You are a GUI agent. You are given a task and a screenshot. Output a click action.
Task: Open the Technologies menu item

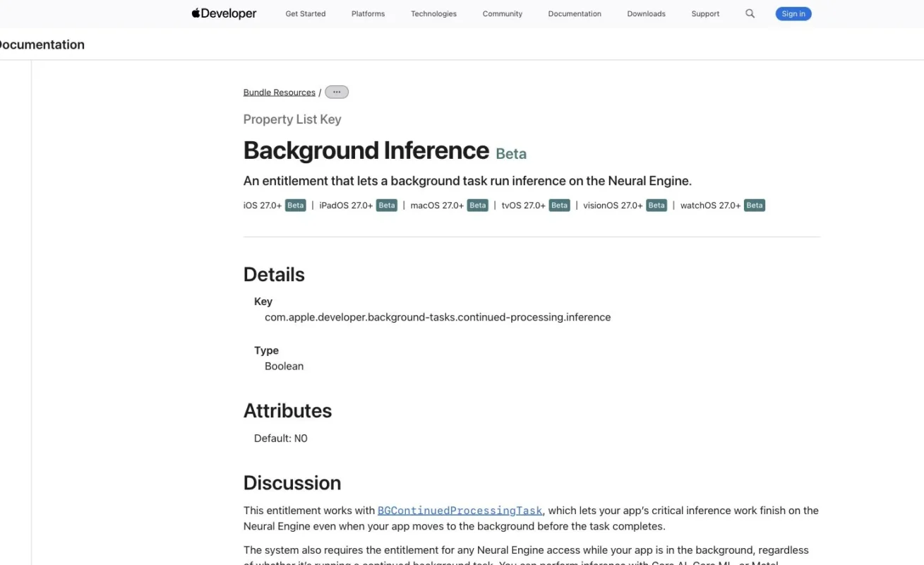[433, 13]
